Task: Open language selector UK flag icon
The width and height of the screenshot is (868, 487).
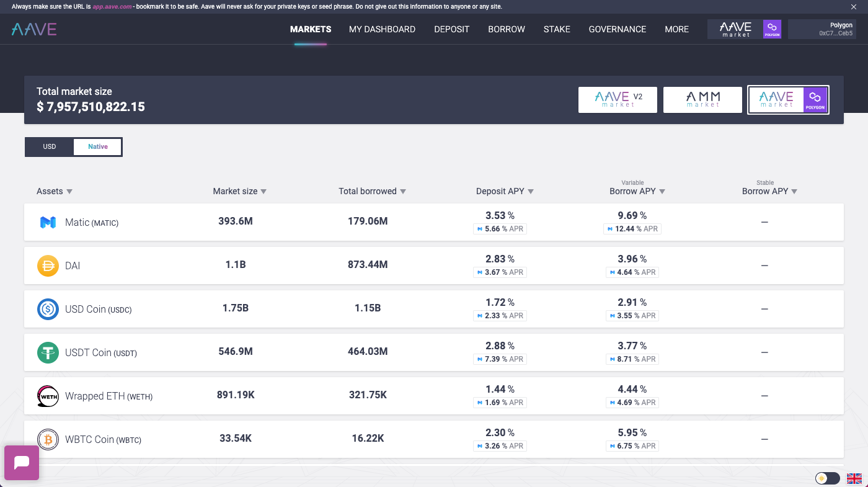Action: (x=854, y=478)
